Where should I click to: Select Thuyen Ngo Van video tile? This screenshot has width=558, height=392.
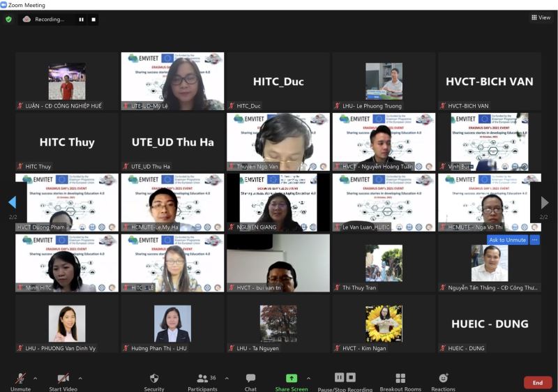[278, 142]
